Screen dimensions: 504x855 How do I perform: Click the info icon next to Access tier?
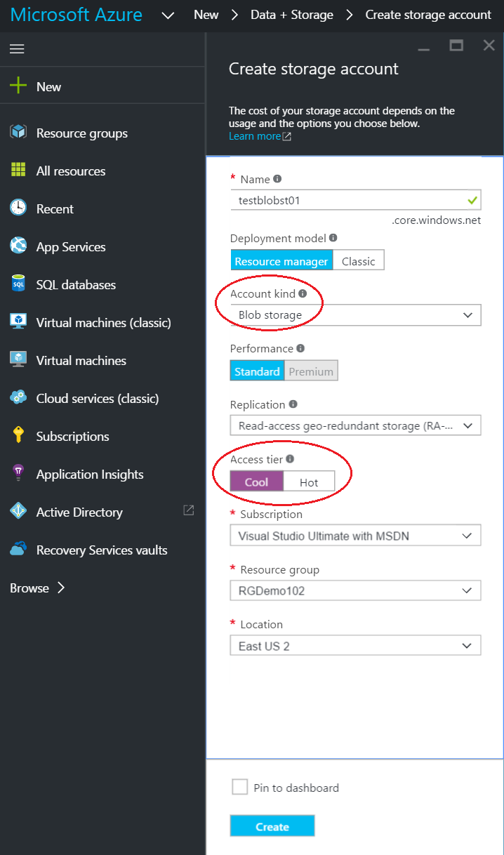(290, 459)
